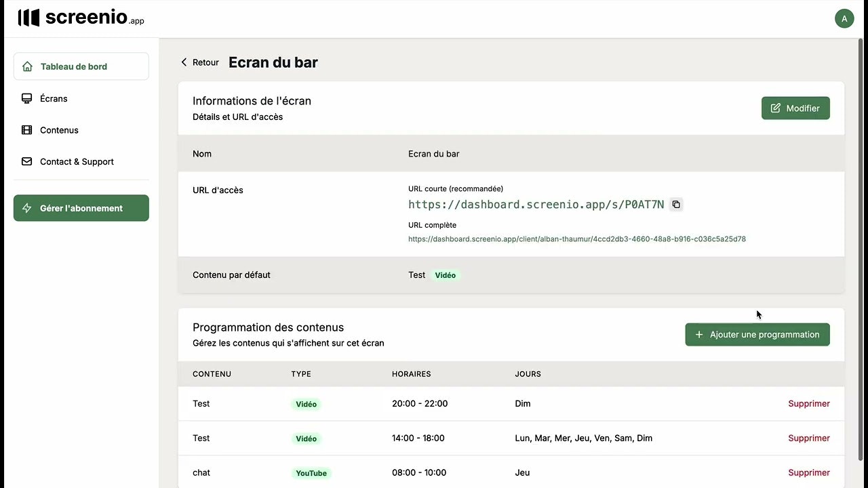This screenshot has height=488, width=868.
Task: Click the film icon beside Contenus
Action: tap(27, 130)
